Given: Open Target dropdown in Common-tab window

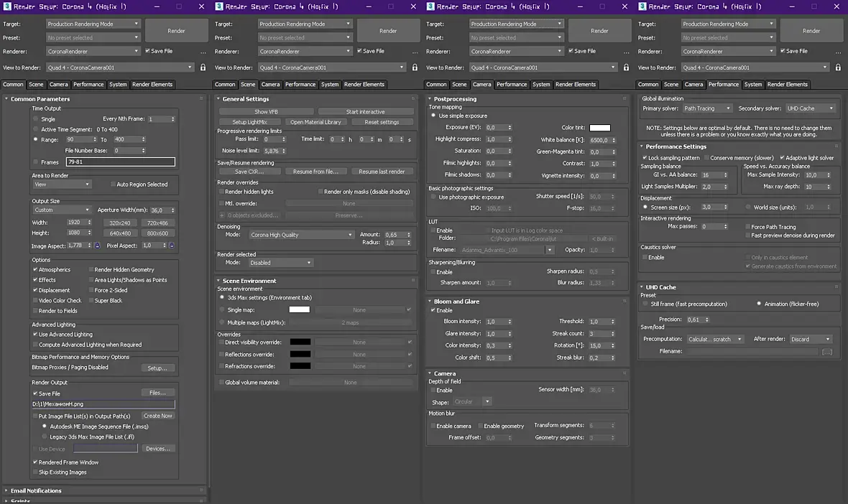Looking at the screenshot, I should point(93,24).
